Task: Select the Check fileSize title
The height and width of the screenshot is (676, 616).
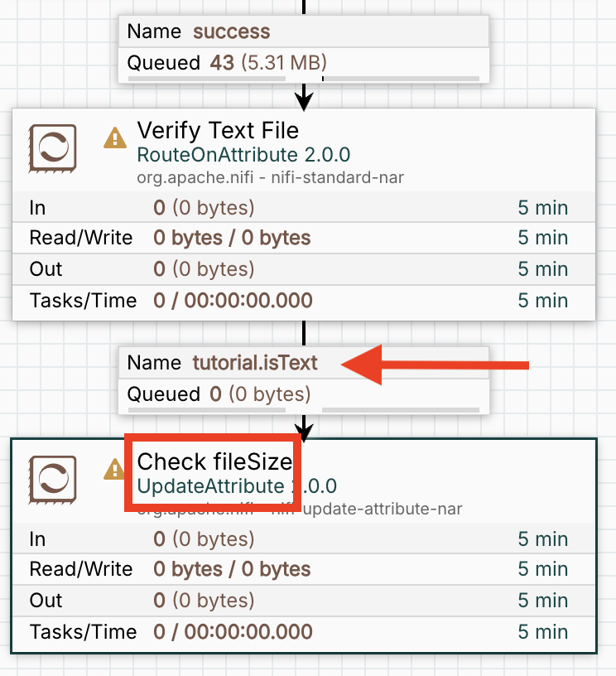Action: pos(214,461)
